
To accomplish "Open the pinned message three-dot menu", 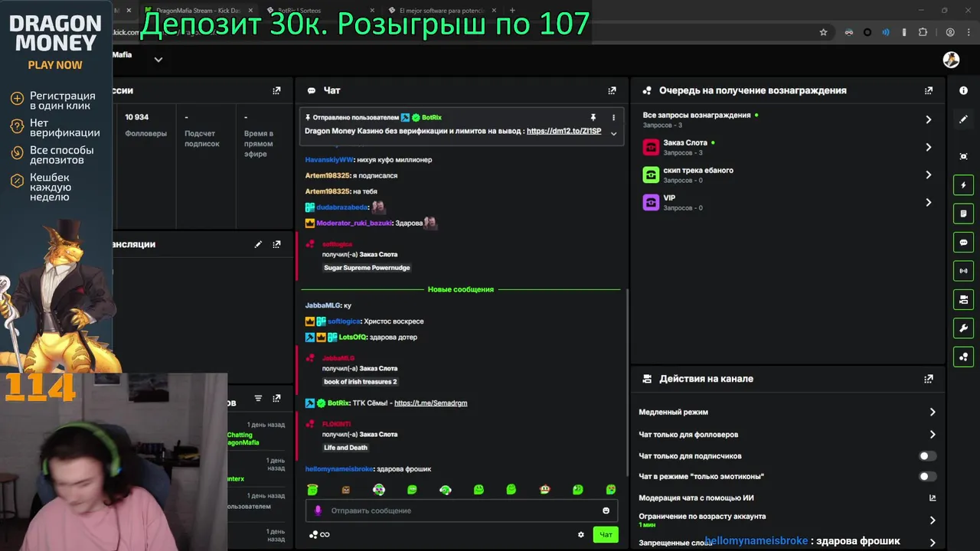I will coord(613,117).
